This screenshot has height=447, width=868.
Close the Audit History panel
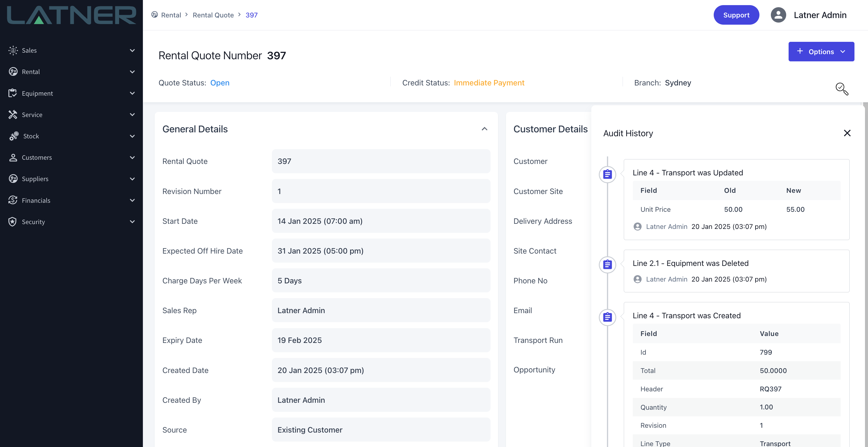[847, 133]
